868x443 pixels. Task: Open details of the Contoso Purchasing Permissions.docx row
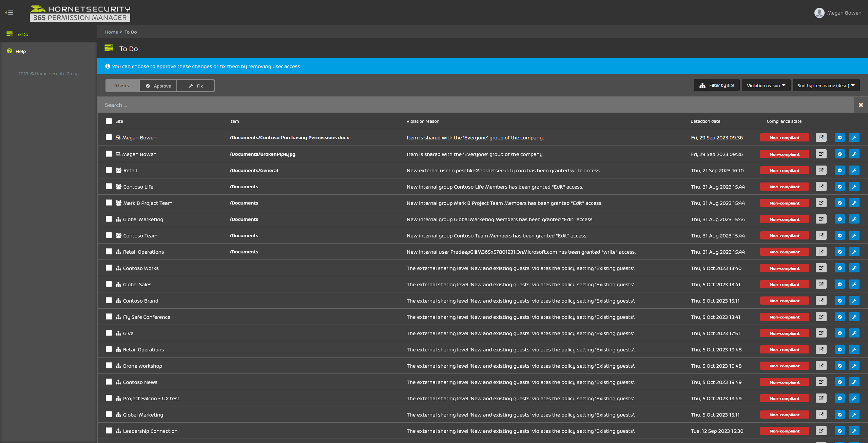(x=821, y=137)
